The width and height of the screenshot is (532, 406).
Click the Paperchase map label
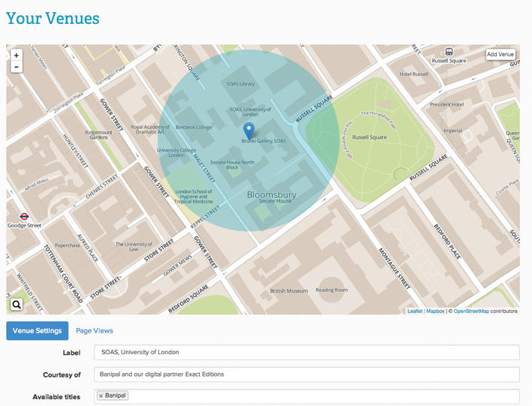(68, 245)
